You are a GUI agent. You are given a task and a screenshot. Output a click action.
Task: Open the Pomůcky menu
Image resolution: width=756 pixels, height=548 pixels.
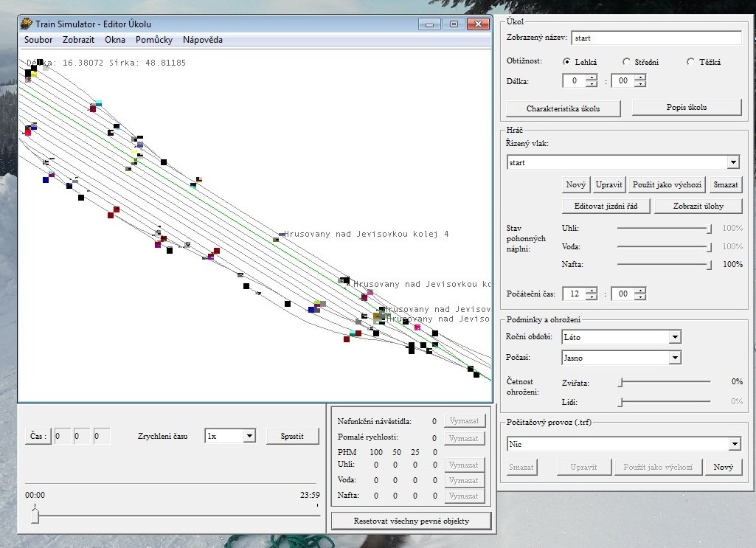click(x=155, y=40)
